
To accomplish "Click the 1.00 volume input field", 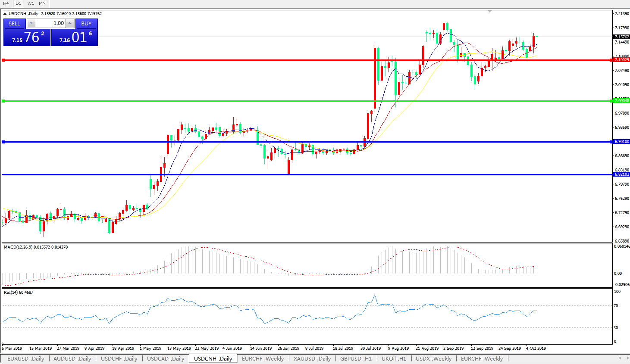I will point(51,23).
